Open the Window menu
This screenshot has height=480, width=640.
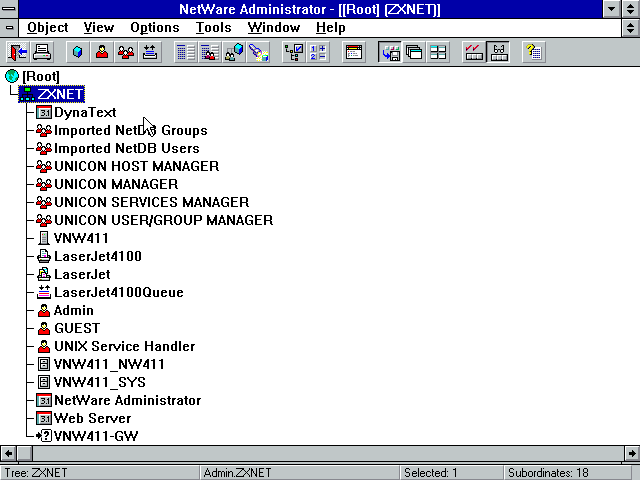[273, 28]
